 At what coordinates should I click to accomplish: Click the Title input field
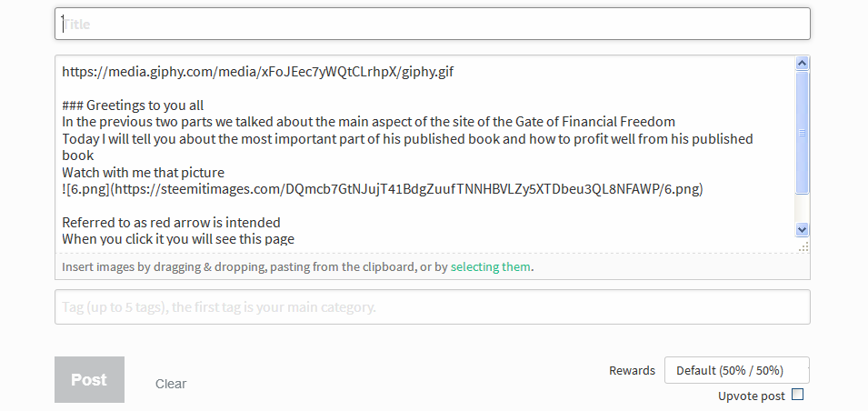pyautogui.click(x=432, y=25)
